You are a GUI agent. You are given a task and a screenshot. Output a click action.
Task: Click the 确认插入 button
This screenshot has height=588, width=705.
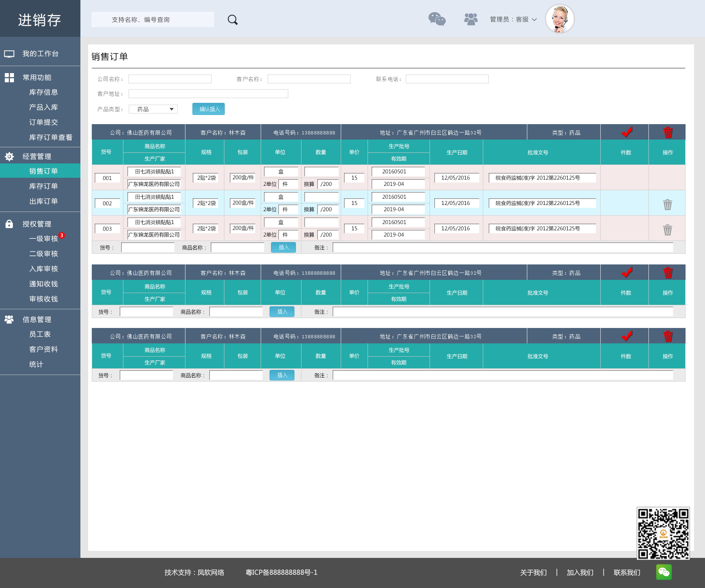pos(209,109)
